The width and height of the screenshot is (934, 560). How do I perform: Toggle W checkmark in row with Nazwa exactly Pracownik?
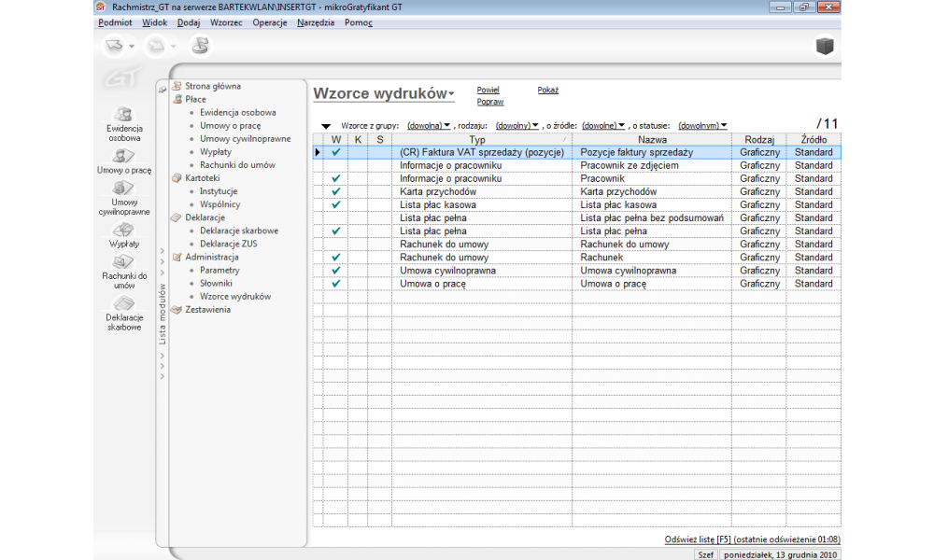point(336,178)
